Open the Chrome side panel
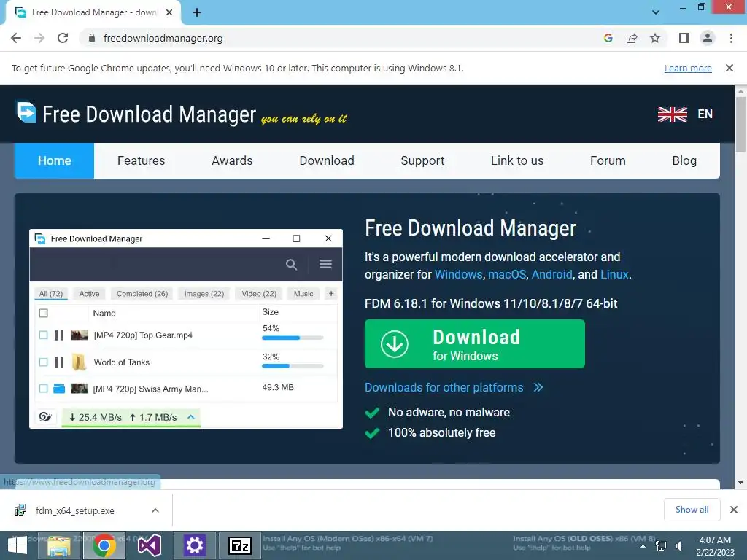Screen dimensions: 747x560 click(x=684, y=38)
